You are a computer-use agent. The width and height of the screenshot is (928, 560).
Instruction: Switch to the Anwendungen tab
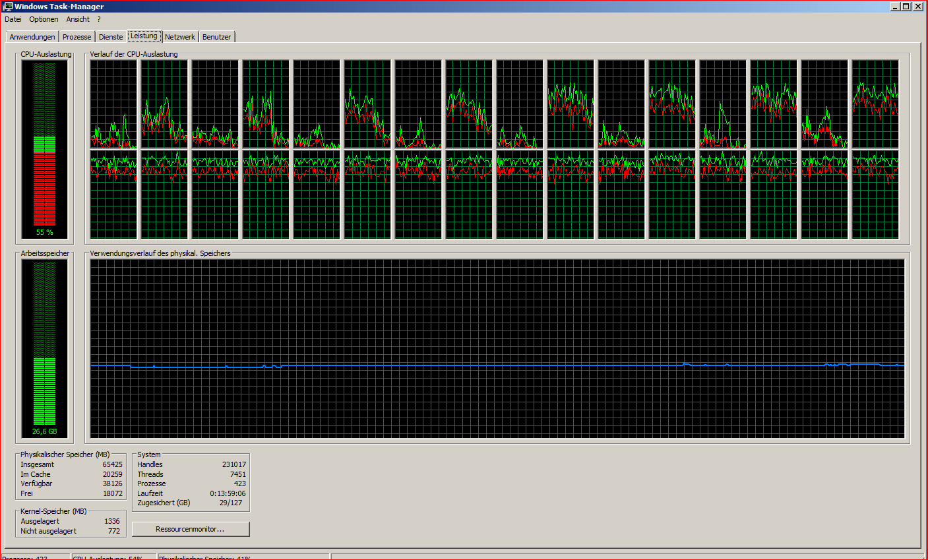(32, 37)
